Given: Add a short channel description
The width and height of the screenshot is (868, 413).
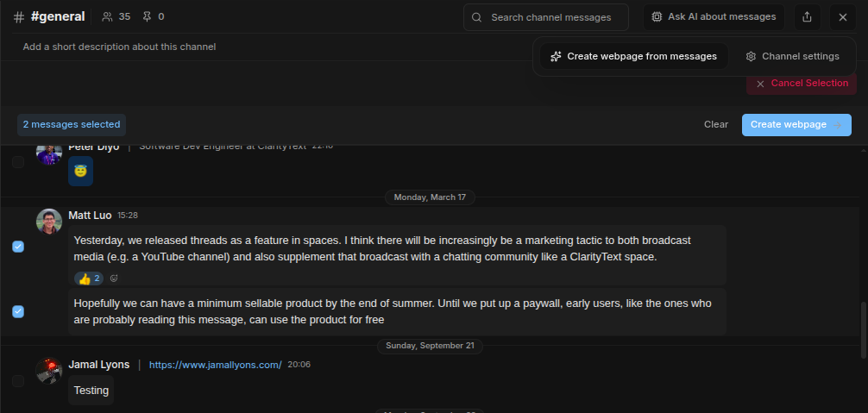Looking at the screenshot, I should [x=119, y=47].
